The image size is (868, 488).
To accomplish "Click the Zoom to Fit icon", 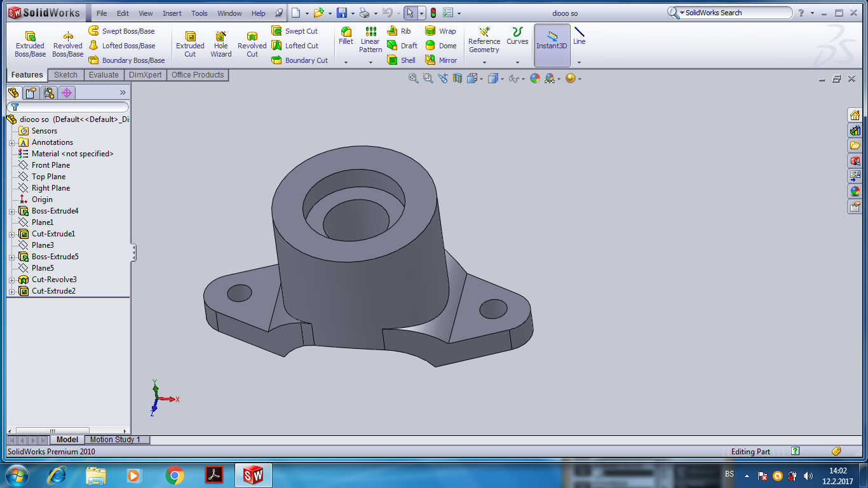I will click(x=414, y=78).
